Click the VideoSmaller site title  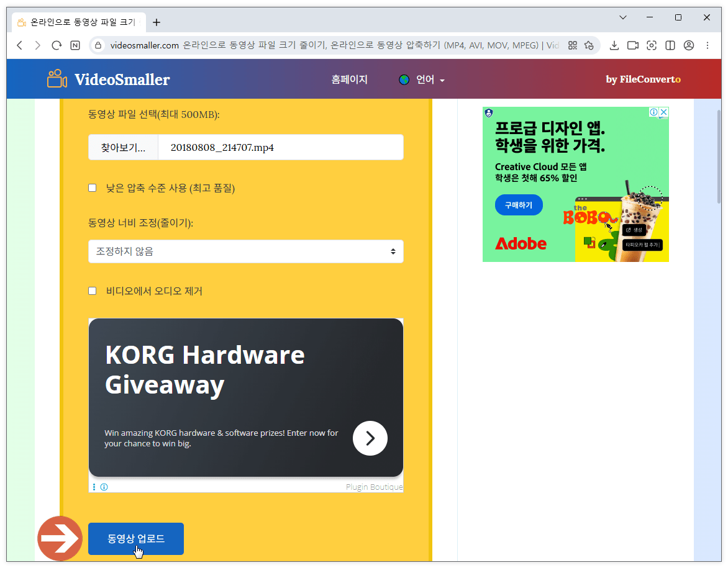122,79
